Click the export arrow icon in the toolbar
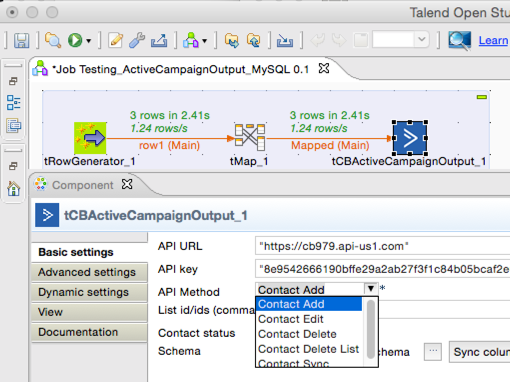 (x=159, y=40)
